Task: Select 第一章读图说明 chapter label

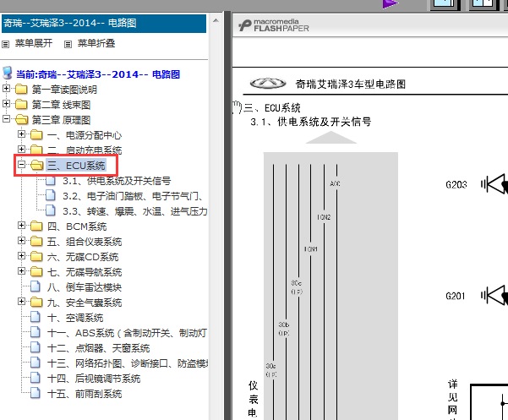Action: (64, 90)
